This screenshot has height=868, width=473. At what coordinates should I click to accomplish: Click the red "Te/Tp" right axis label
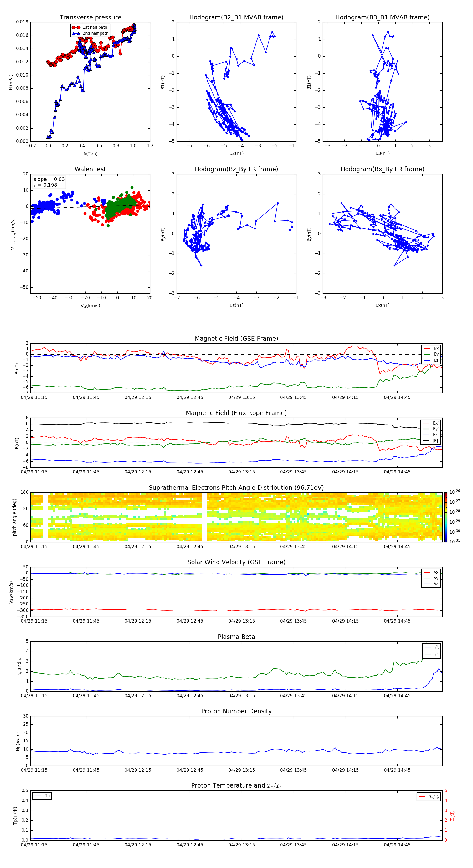pyautogui.click(x=453, y=815)
